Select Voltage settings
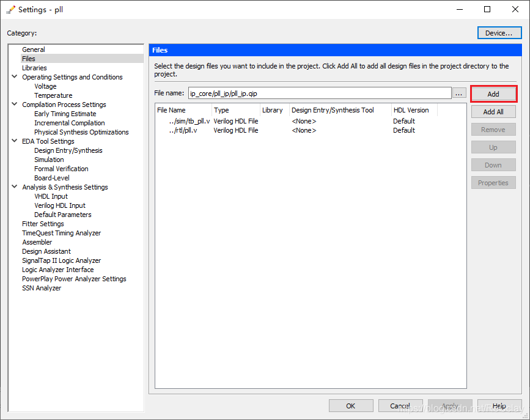The image size is (530, 420). tap(45, 86)
